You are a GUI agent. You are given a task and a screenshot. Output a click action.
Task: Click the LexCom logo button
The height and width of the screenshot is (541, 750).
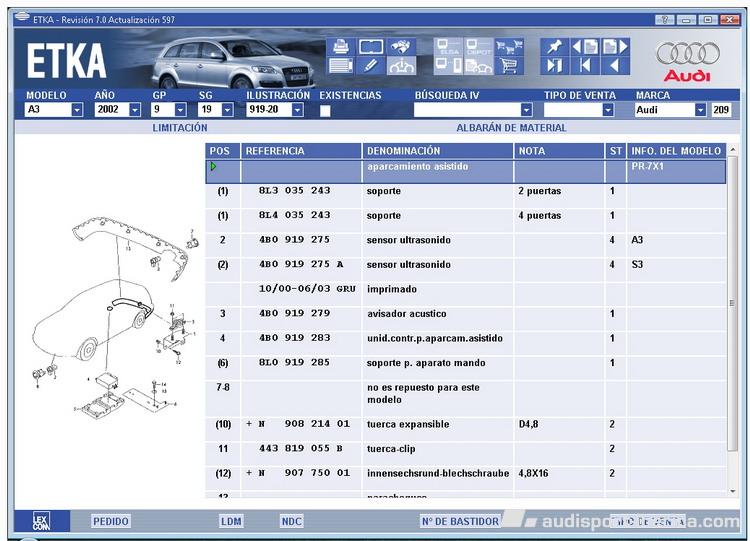[42, 521]
